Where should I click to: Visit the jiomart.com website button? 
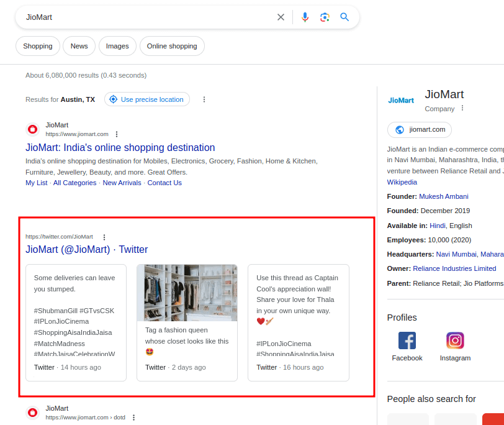[x=420, y=129]
